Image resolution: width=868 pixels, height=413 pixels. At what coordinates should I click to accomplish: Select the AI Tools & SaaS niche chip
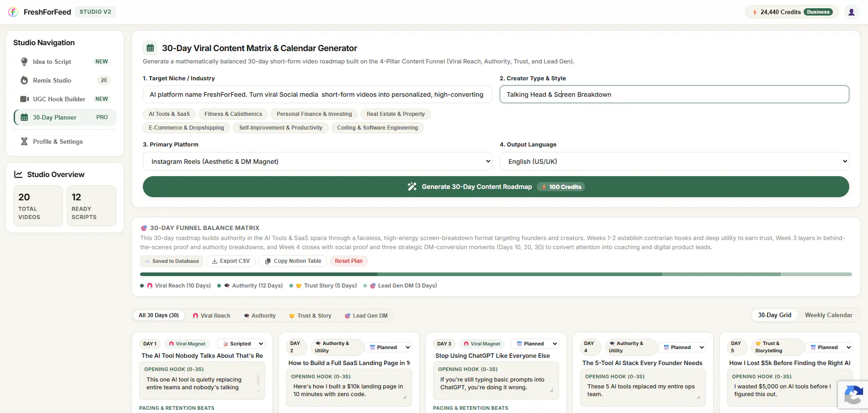(169, 114)
